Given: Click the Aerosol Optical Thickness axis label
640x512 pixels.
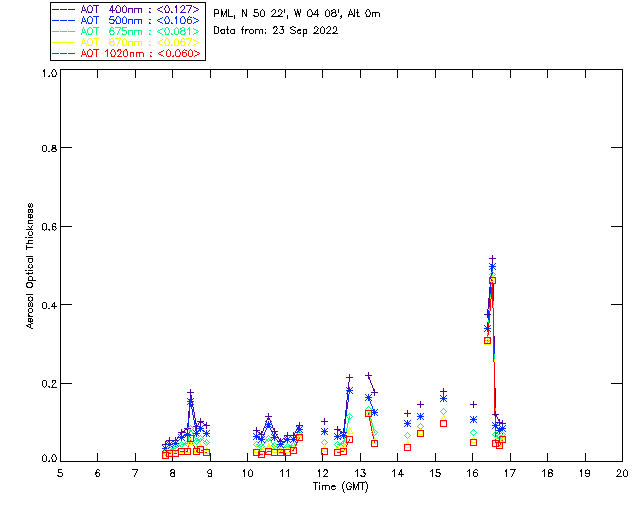Looking at the screenshot, I should (30, 266).
